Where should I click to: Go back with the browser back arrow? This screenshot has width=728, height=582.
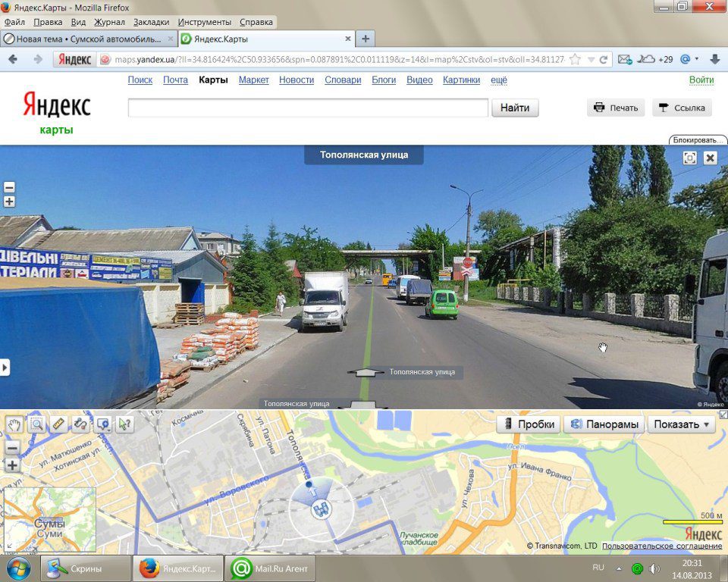(13, 59)
